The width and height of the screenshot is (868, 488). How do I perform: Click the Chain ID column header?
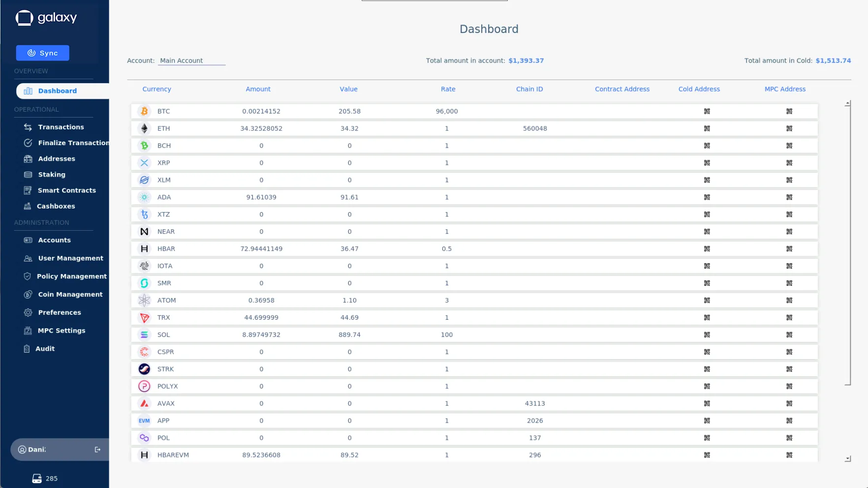(x=529, y=89)
